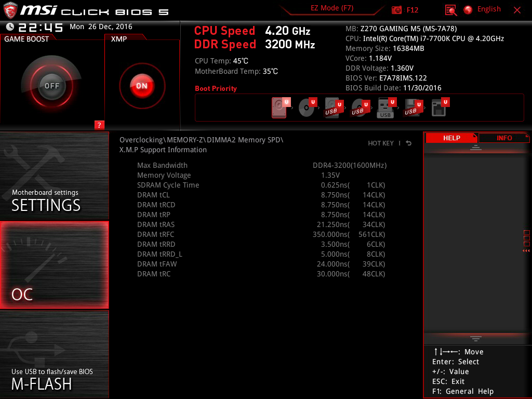532x399 pixels.
Task: Open the M-FLASH BIOS flash section
Action: [x=54, y=354]
